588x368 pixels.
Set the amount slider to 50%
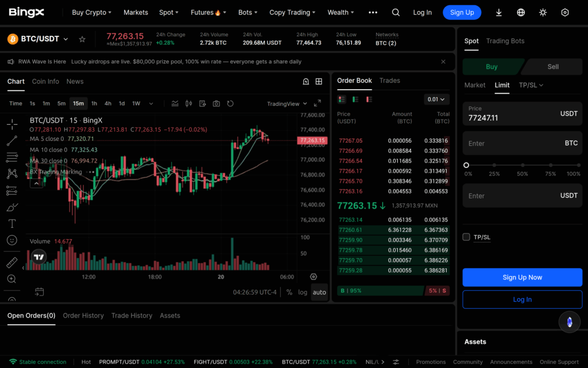(523, 165)
